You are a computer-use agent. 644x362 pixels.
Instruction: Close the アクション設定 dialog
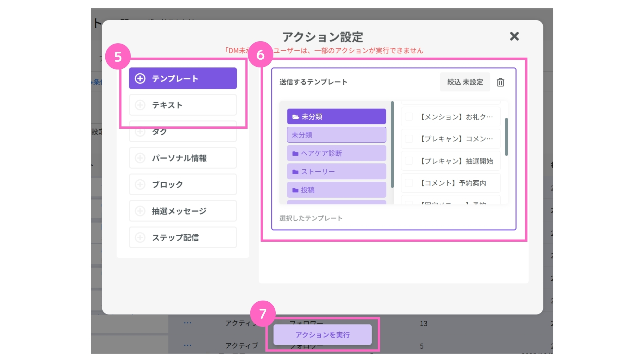(514, 36)
